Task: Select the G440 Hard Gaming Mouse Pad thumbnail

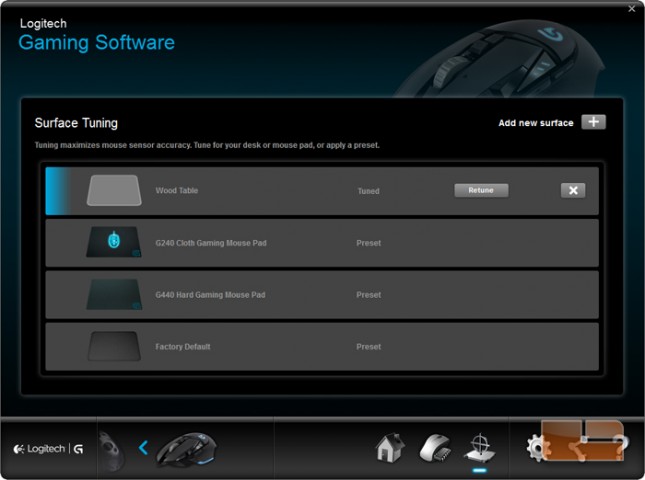Action: tap(114, 294)
